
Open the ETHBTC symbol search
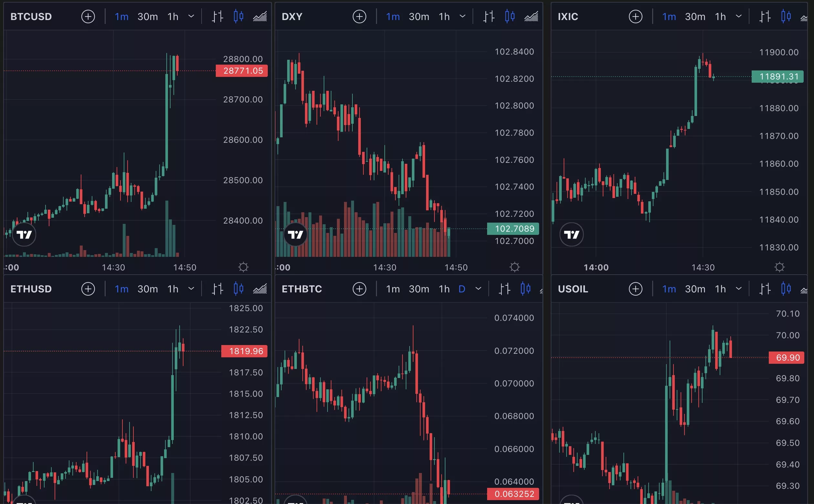[x=302, y=289]
